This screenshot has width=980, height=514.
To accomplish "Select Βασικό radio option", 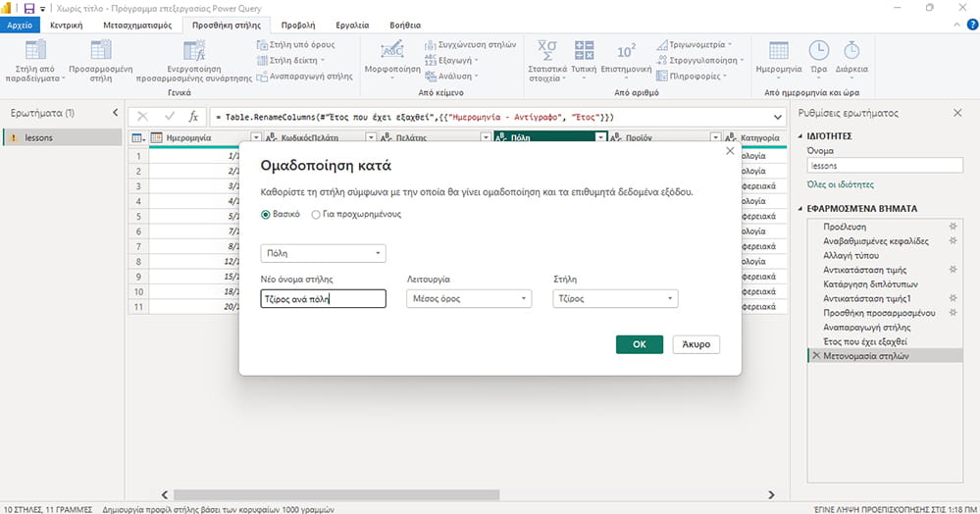I will point(266,215).
